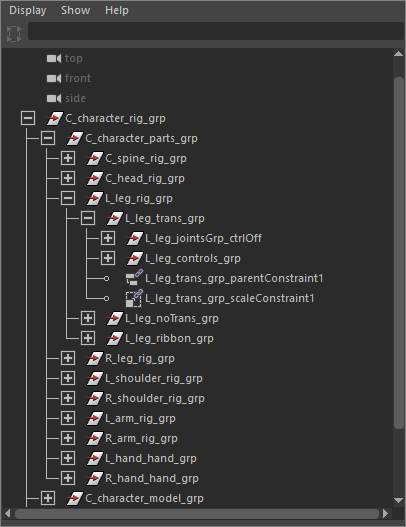Expand the C_spine_rig_grp node
Screen dimensions: 406x527
[68, 158]
